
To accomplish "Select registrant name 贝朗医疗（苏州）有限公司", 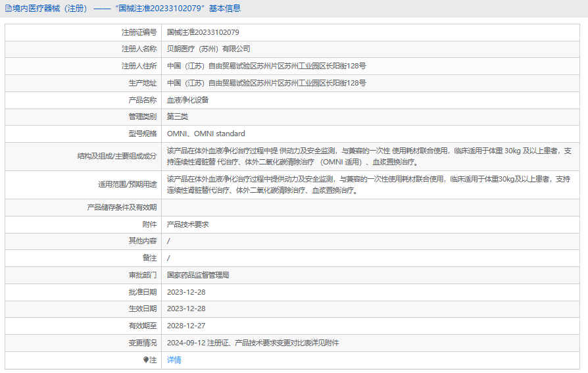I will coord(208,49).
